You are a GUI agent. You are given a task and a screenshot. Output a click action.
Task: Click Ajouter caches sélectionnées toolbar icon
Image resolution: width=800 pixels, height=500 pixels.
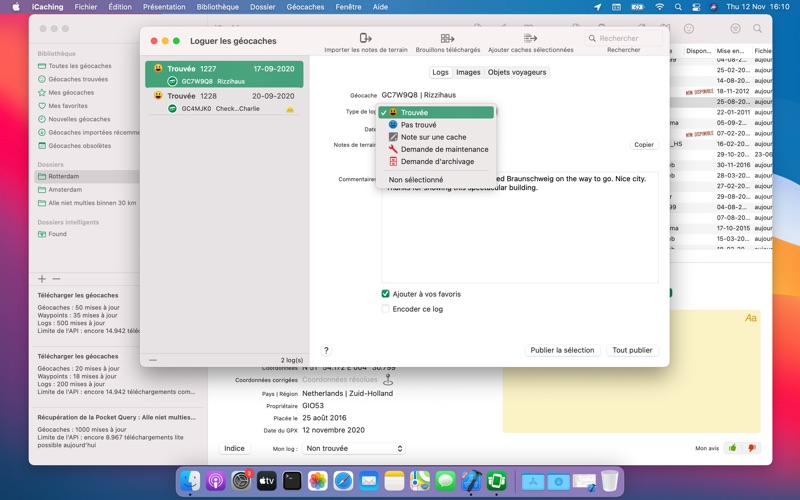point(531,38)
